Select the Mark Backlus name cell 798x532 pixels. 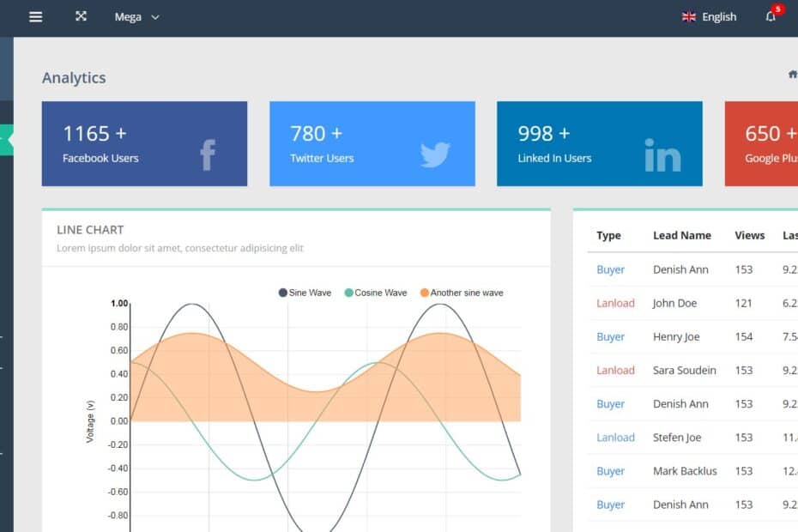tap(685, 471)
